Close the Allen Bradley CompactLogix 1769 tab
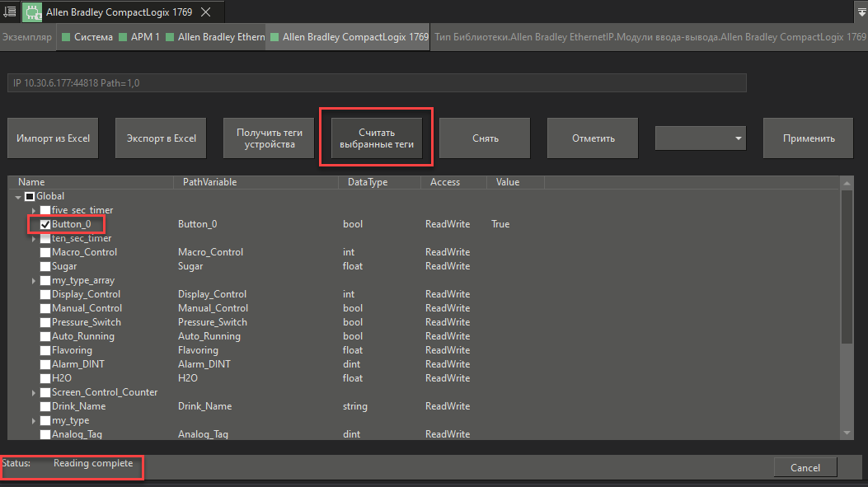Viewport: 868px width, 487px height. coord(204,12)
